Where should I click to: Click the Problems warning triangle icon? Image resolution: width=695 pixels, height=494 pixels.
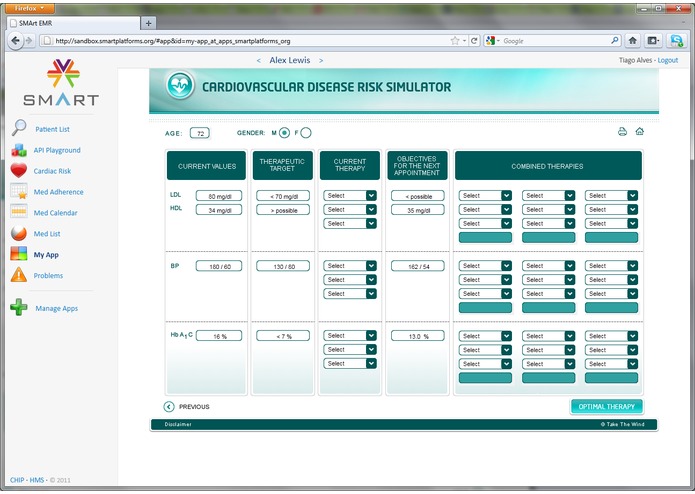pyautogui.click(x=19, y=275)
